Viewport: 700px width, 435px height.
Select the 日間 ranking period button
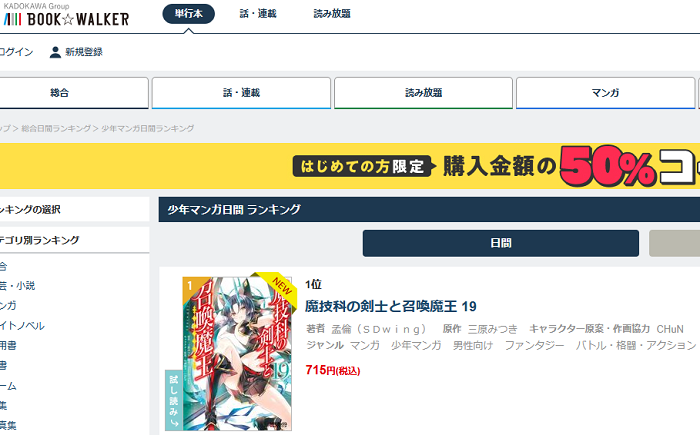point(500,243)
